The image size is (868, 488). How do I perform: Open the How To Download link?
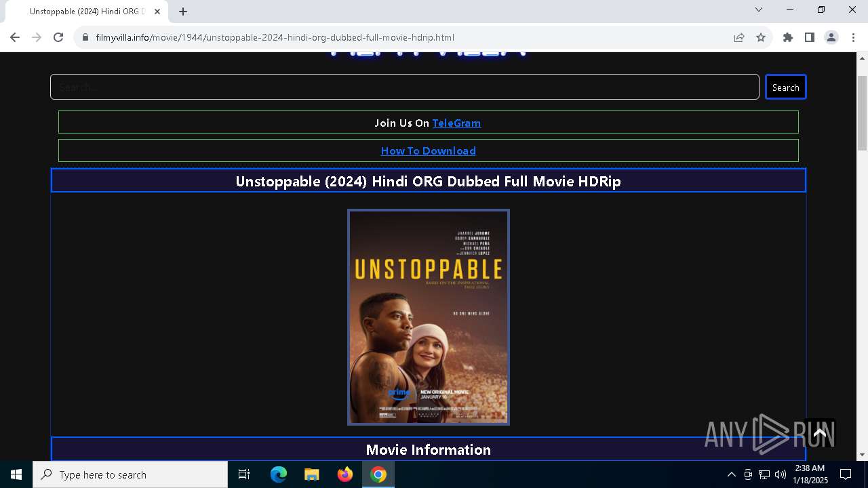click(x=429, y=150)
